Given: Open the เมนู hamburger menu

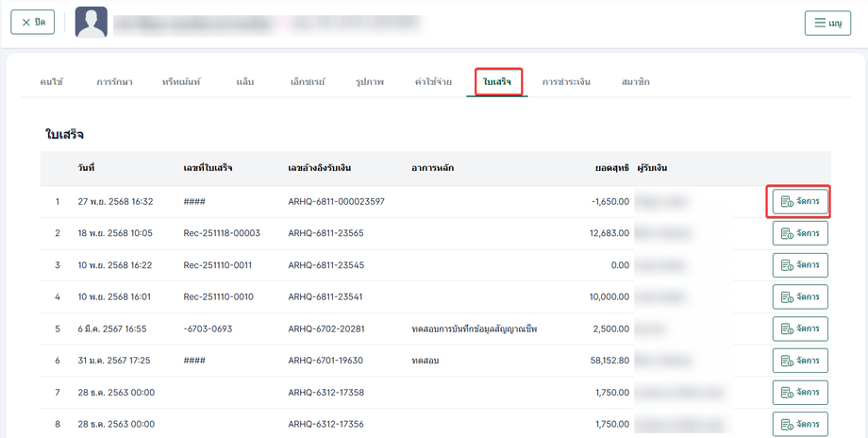Looking at the screenshot, I should pos(827,24).
